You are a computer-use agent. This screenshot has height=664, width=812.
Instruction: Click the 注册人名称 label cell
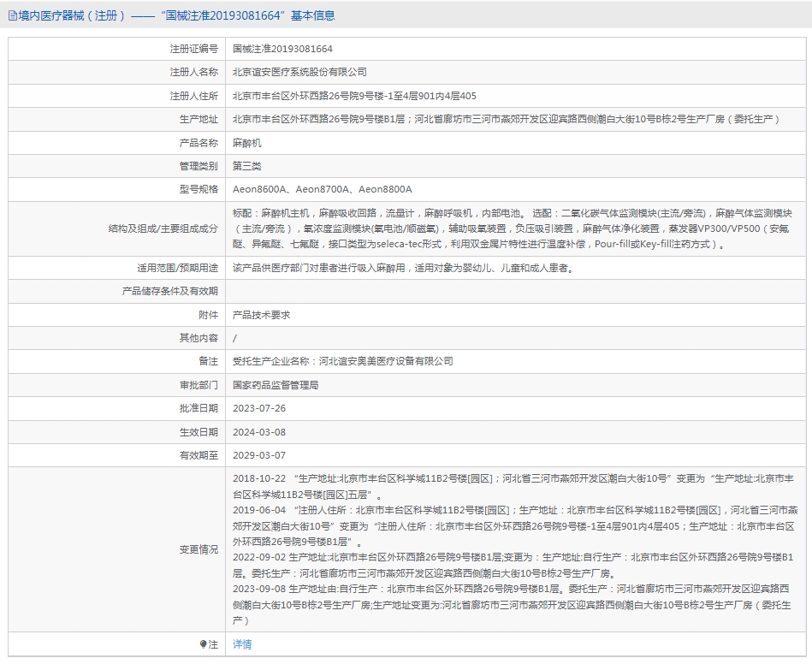click(x=116, y=73)
